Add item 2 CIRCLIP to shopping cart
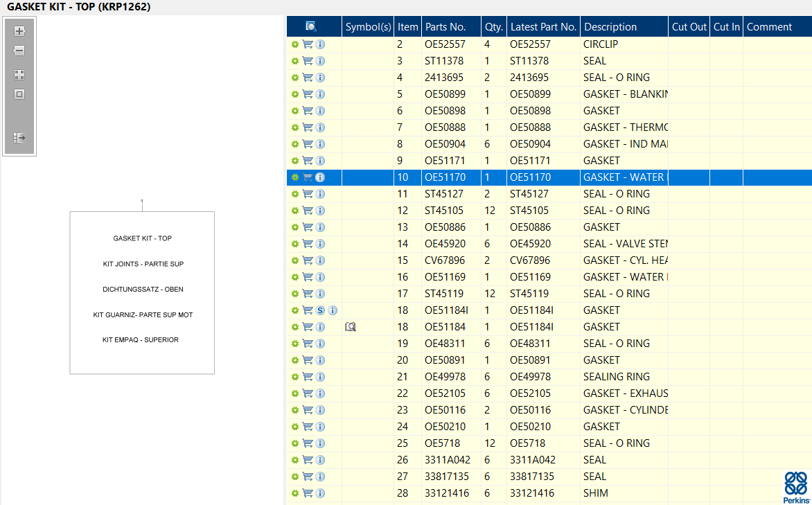This screenshot has height=505, width=812. tap(308, 44)
